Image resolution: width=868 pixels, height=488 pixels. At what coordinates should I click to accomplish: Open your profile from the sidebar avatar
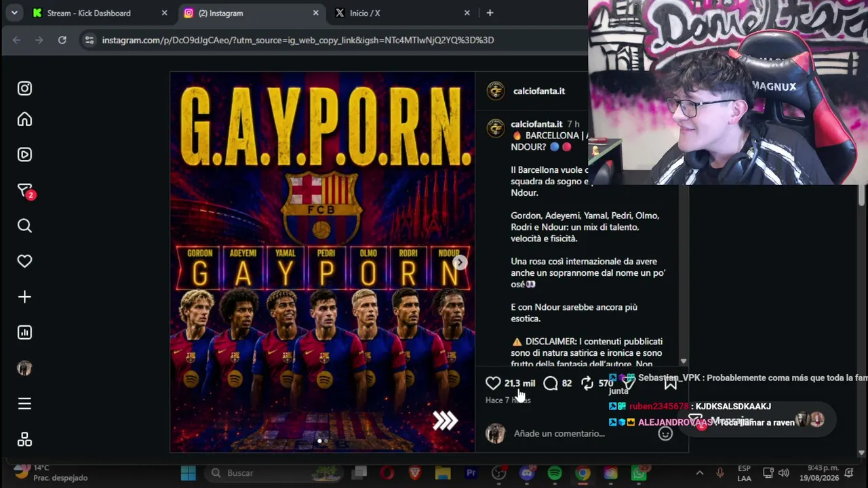point(24,368)
